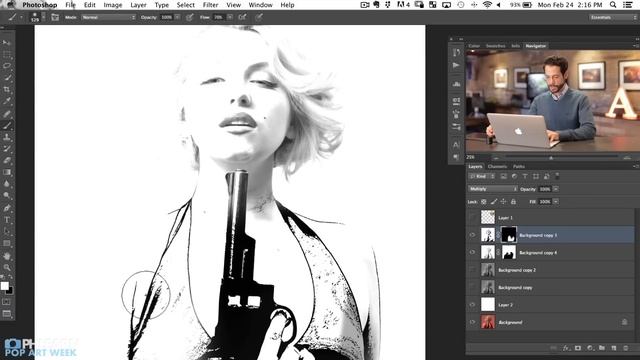Toggle Quick Mask mode icon

coord(7,302)
